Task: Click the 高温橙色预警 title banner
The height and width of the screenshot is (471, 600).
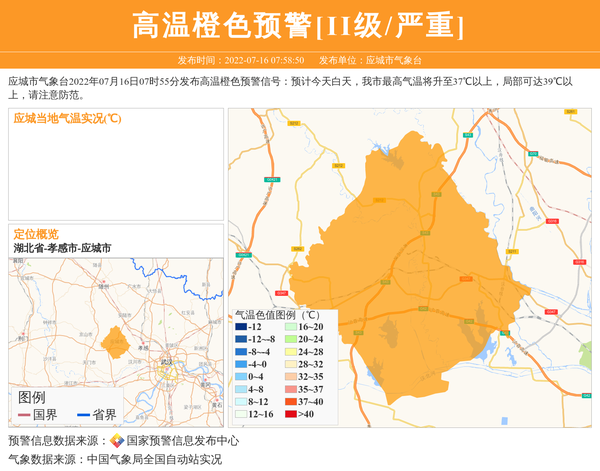Action: 299,26
